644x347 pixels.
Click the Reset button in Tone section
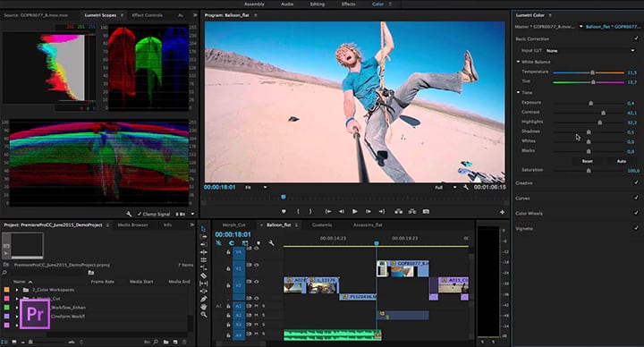coord(588,161)
